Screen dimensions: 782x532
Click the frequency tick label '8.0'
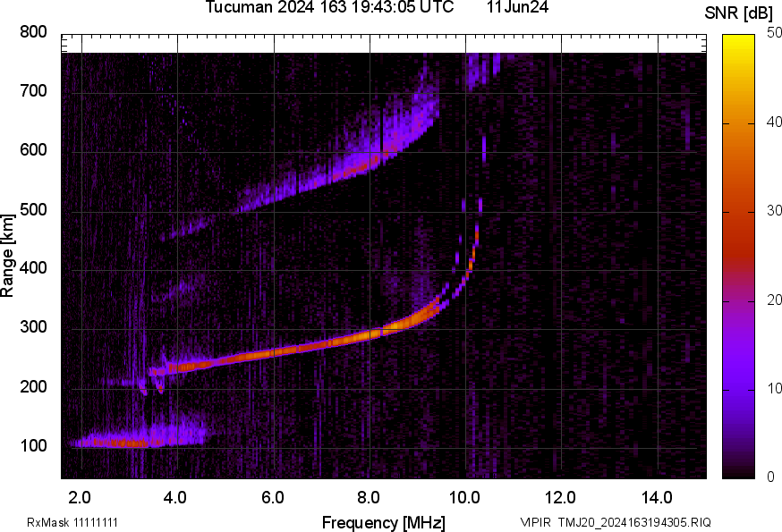369,497
